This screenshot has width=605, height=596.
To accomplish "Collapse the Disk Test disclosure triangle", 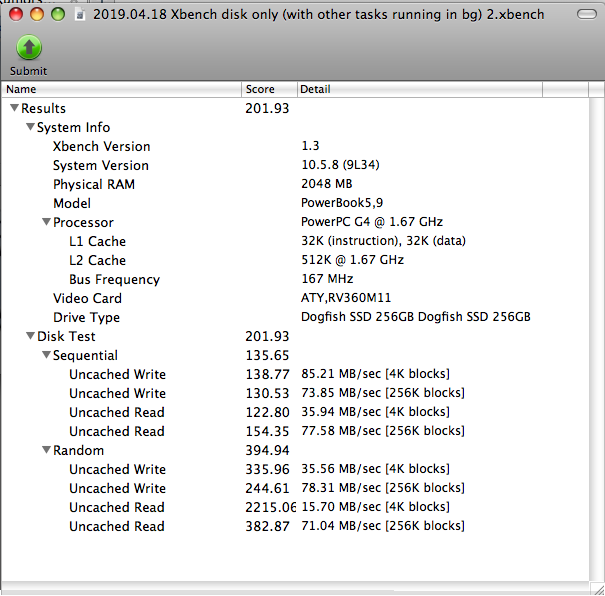I will [30, 336].
